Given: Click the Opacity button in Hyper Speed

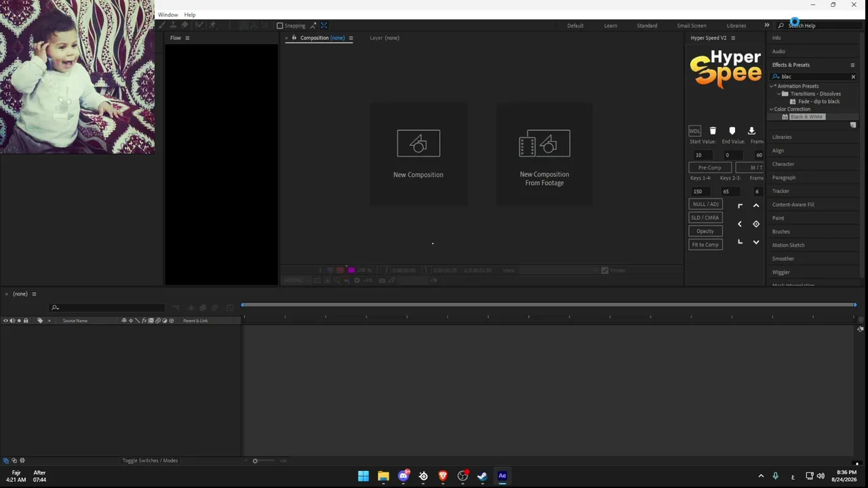Looking at the screenshot, I should [x=705, y=231].
